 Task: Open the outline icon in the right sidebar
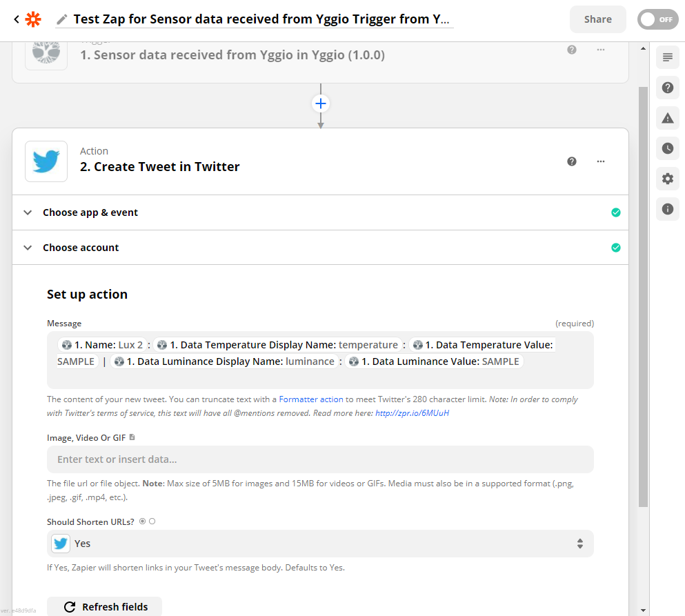point(668,57)
